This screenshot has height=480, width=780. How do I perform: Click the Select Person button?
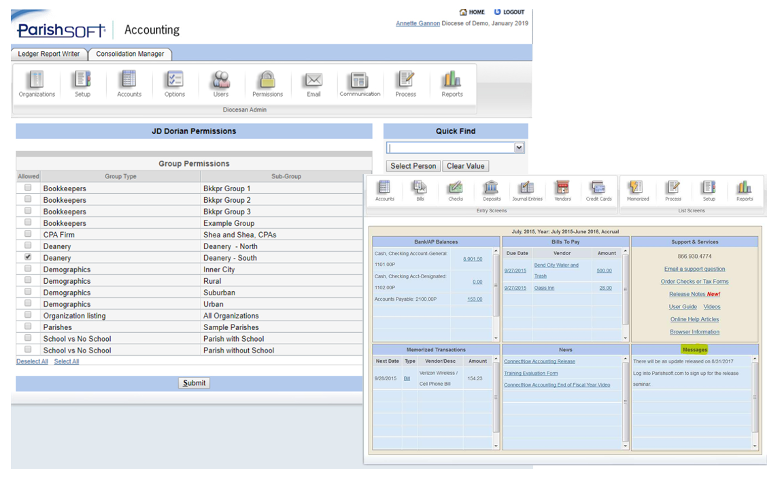[413, 166]
